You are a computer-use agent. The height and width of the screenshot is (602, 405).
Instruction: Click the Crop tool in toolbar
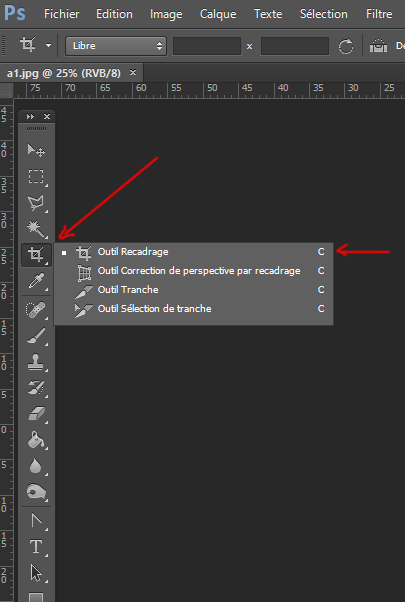click(36, 255)
